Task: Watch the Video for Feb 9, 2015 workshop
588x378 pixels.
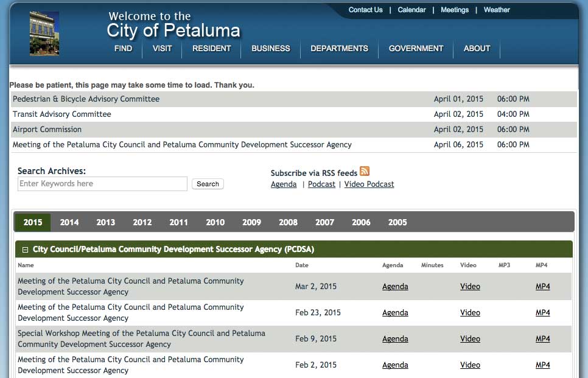Action: (x=471, y=339)
